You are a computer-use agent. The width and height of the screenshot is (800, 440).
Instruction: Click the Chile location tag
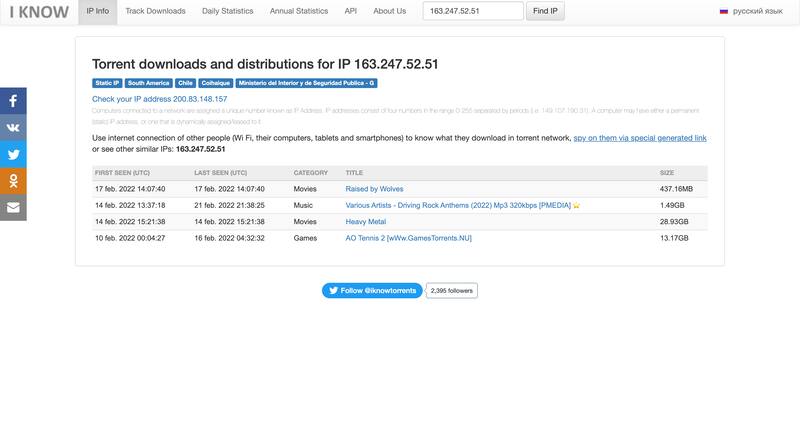186,83
